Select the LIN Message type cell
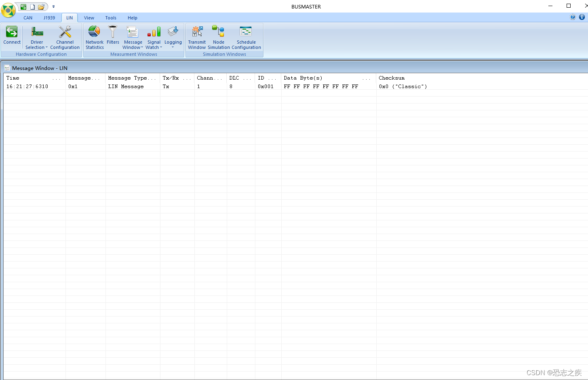 (x=126, y=87)
